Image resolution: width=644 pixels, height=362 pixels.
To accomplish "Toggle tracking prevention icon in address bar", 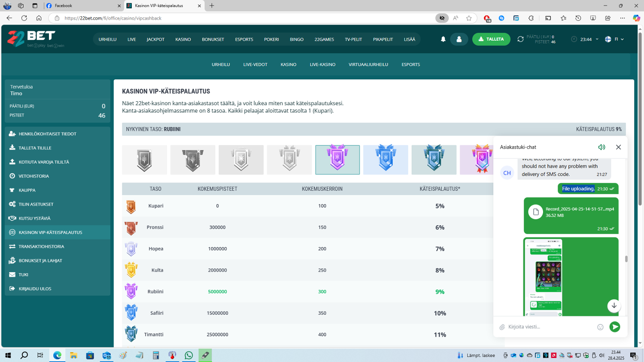I will 442,18.
